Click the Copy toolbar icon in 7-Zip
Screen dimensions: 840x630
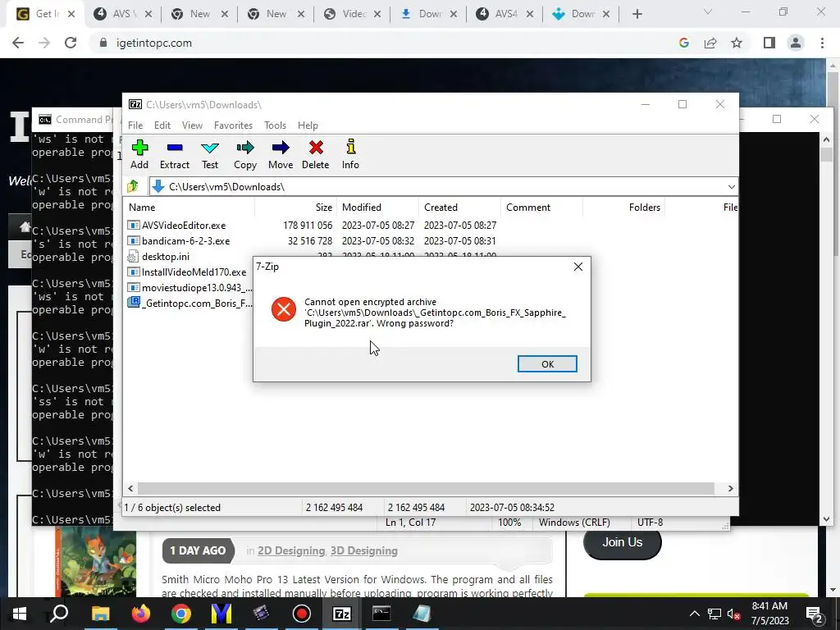[244, 154]
